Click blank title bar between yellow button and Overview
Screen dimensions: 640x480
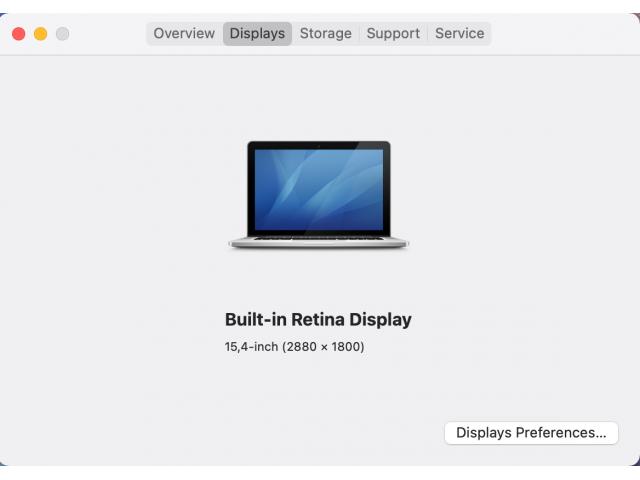[x=108, y=33]
